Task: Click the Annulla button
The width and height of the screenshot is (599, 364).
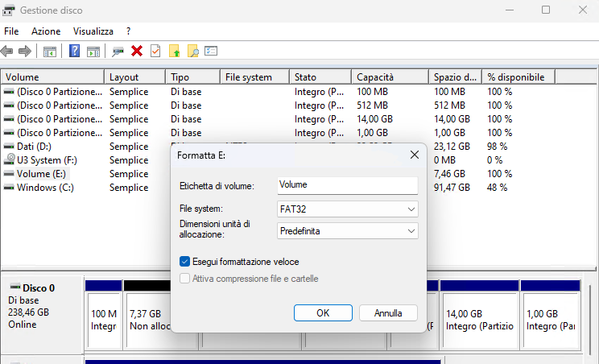Action: (x=388, y=312)
